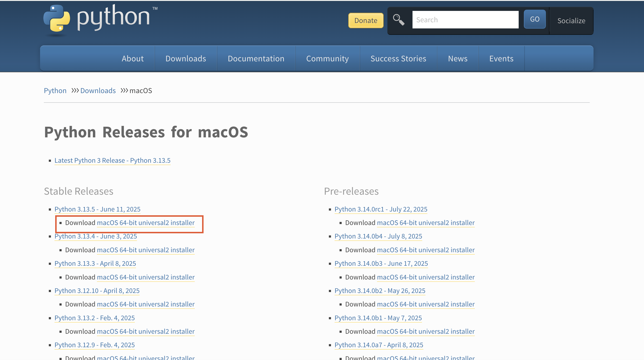Open Python 3.14.0b2 May 26 pre-release link
The image size is (644, 360).
380,291
